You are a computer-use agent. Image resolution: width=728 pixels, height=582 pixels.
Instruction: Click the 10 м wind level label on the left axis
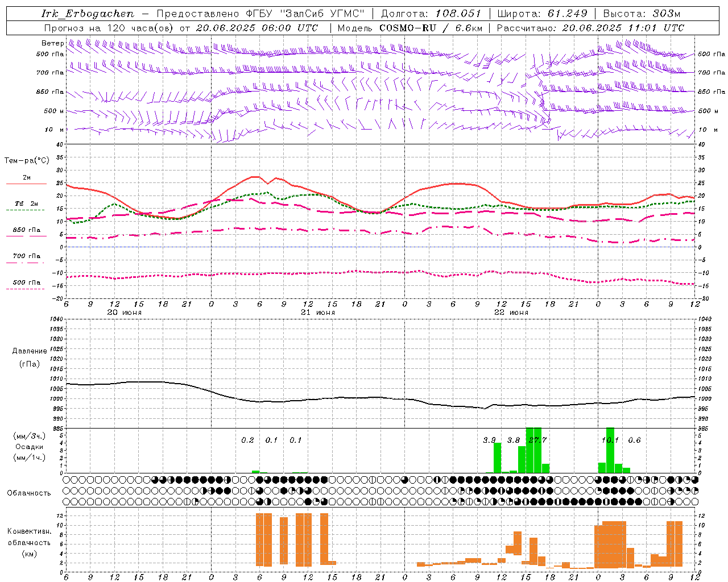[x=55, y=130]
